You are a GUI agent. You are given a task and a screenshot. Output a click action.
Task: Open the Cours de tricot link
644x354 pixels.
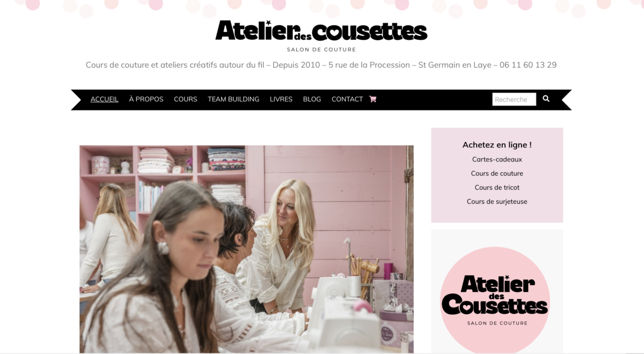tap(497, 187)
